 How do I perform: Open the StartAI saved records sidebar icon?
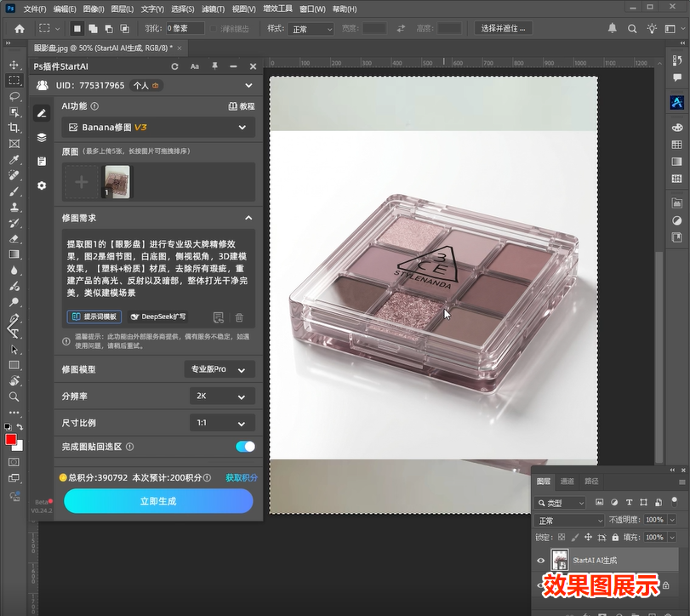click(42, 161)
